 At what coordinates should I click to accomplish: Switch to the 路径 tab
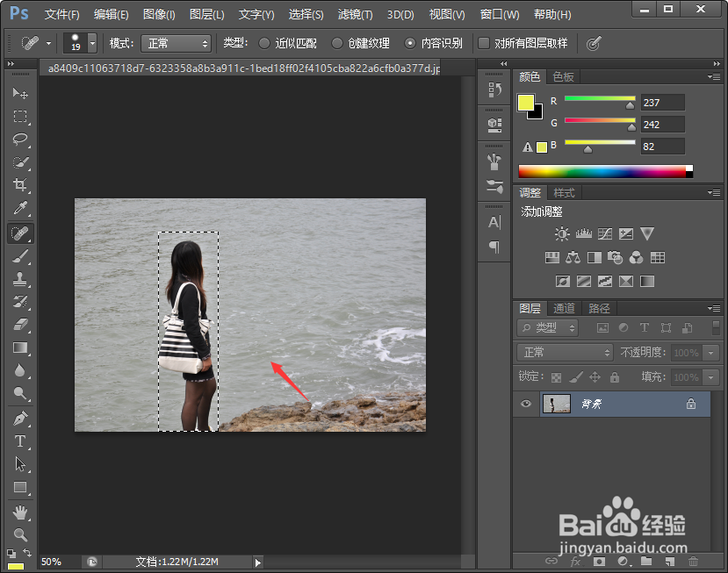coord(599,308)
